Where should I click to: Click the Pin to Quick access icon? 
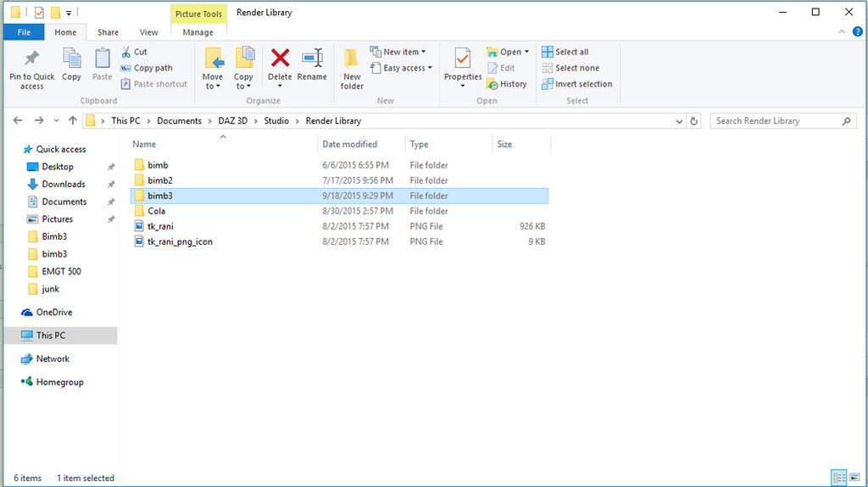pos(31,58)
